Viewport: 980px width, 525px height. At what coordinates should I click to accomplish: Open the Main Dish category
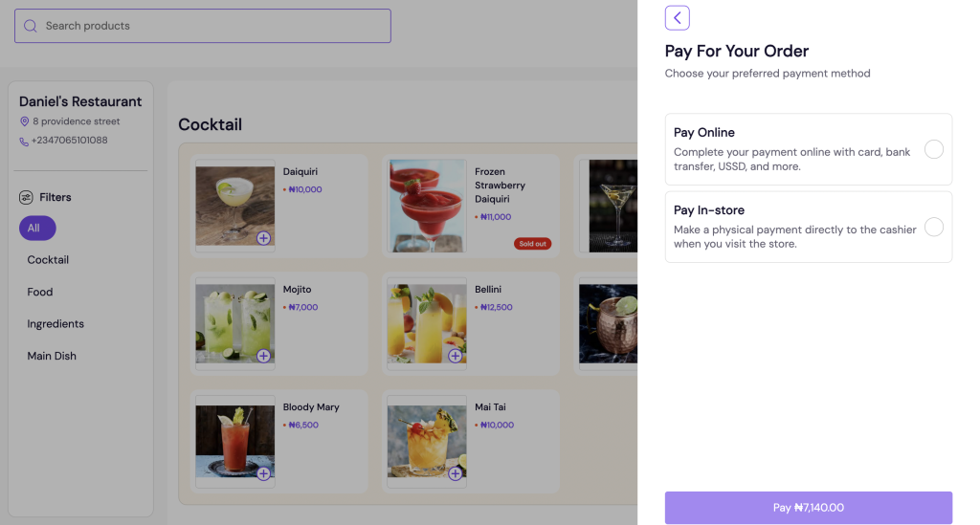[52, 356]
